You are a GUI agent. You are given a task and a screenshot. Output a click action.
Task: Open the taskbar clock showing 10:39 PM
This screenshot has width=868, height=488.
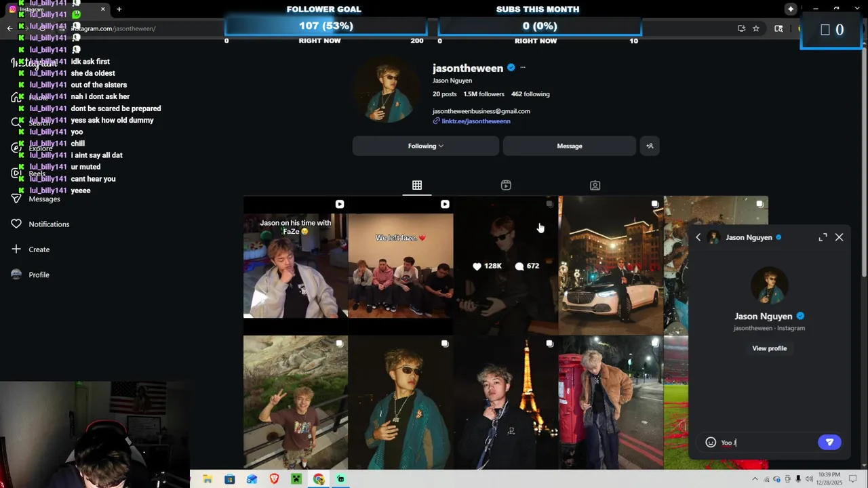coord(829,479)
